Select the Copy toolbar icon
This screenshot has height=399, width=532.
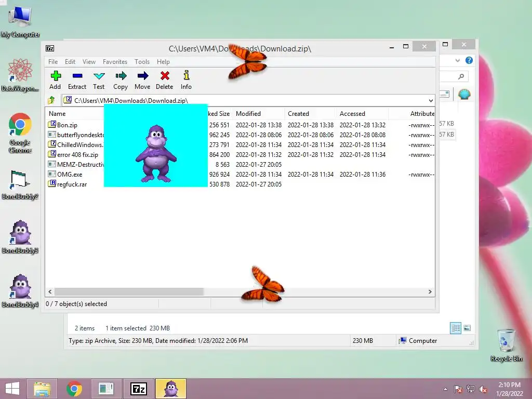[121, 80]
